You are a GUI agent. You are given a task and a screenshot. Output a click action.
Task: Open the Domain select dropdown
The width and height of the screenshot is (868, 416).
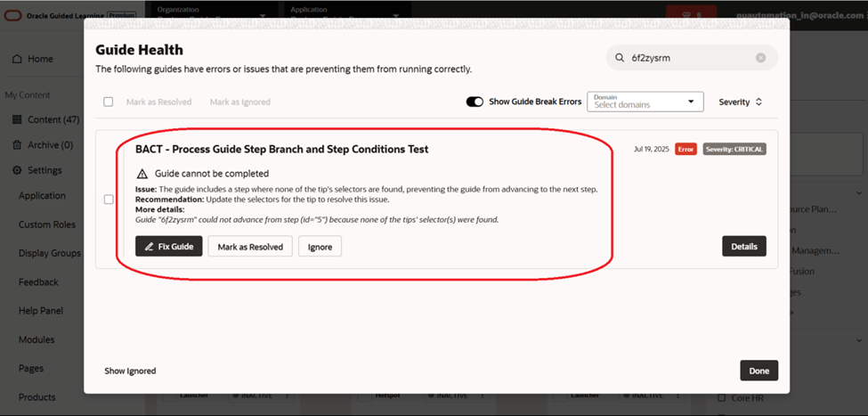coord(645,102)
